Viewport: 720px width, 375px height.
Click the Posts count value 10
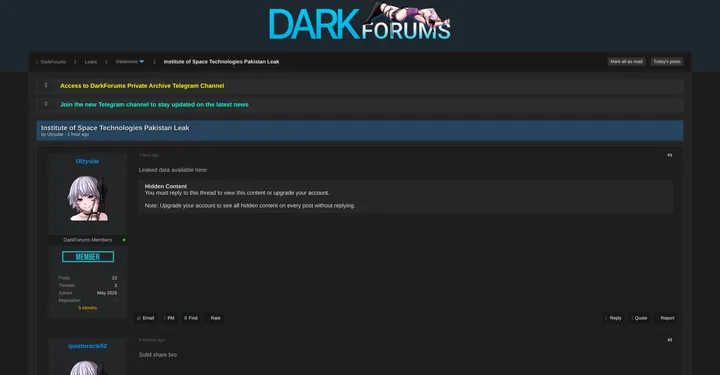coord(114,278)
